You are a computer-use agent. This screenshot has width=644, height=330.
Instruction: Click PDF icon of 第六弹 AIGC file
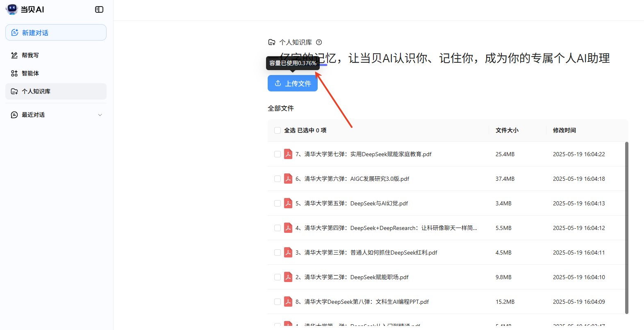288,179
